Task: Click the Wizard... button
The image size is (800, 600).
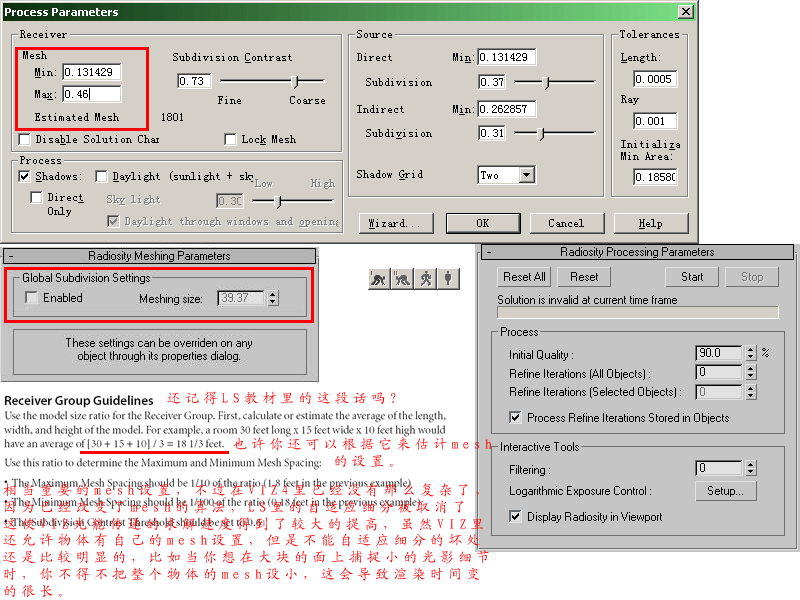Action: [396, 223]
